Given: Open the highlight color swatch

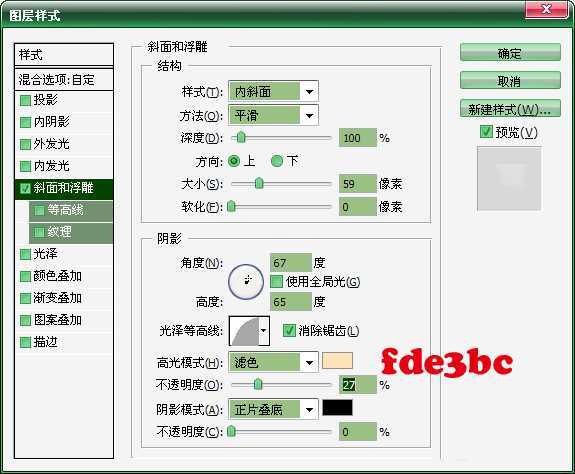Looking at the screenshot, I should (x=337, y=361).
